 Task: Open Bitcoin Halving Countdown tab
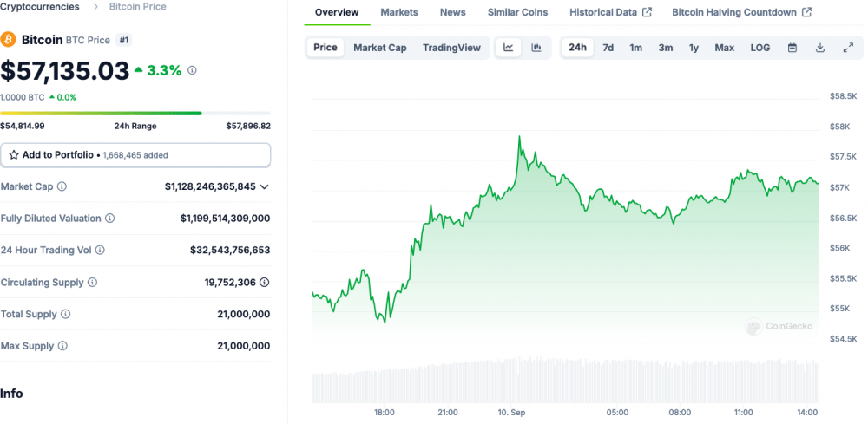point(742,12)
